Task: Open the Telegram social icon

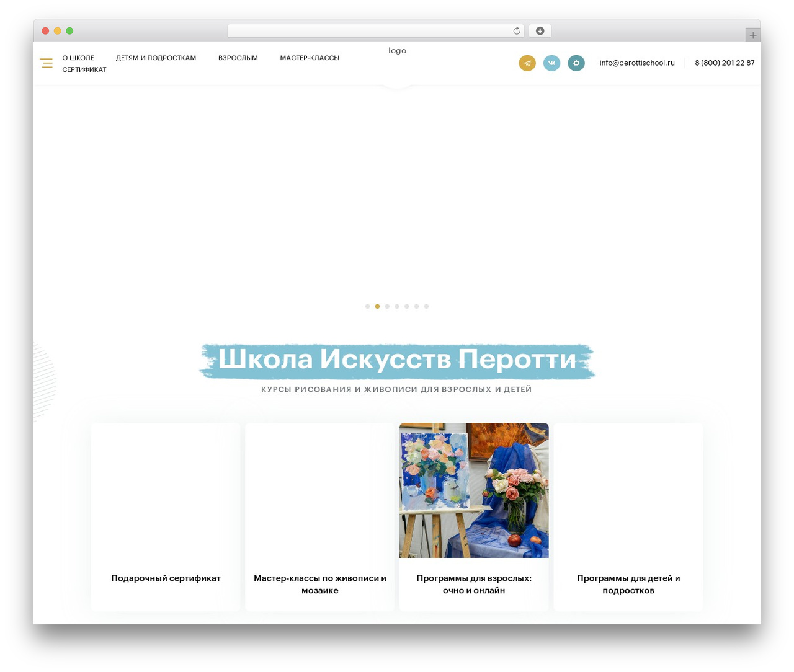Action: pos(527,63)
